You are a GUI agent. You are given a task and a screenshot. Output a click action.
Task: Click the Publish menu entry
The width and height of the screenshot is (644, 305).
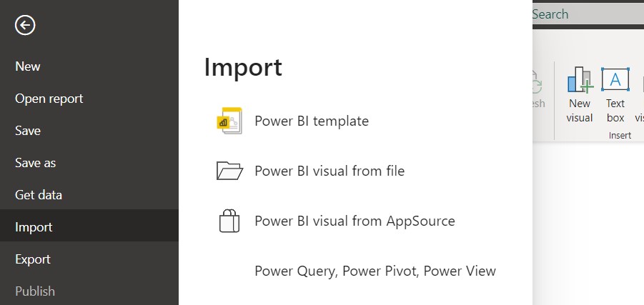(35, 291)
